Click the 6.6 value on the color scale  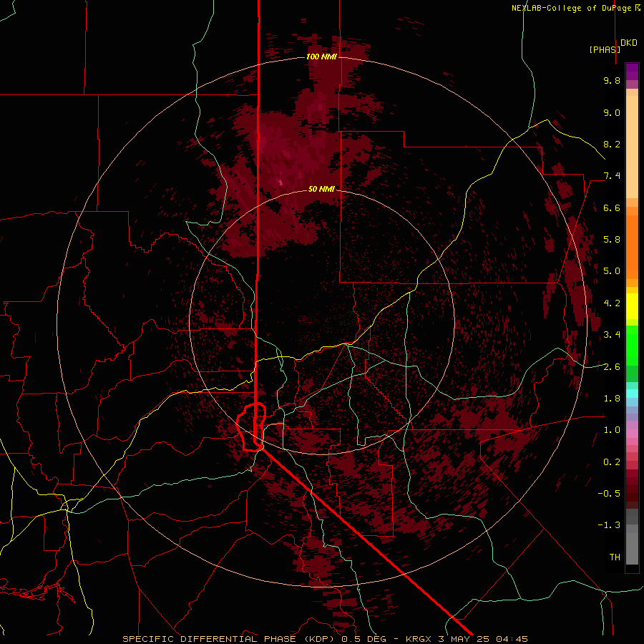tap(612, 208)
